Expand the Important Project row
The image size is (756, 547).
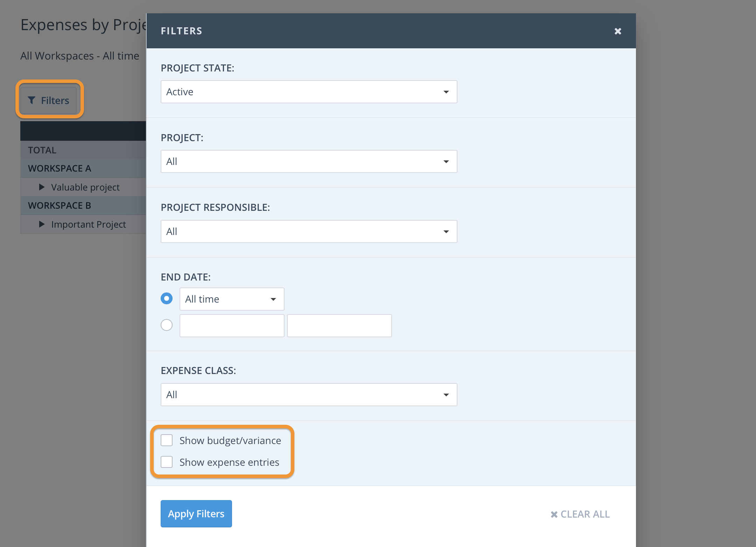pyautogui.click(x=42, y=224)
